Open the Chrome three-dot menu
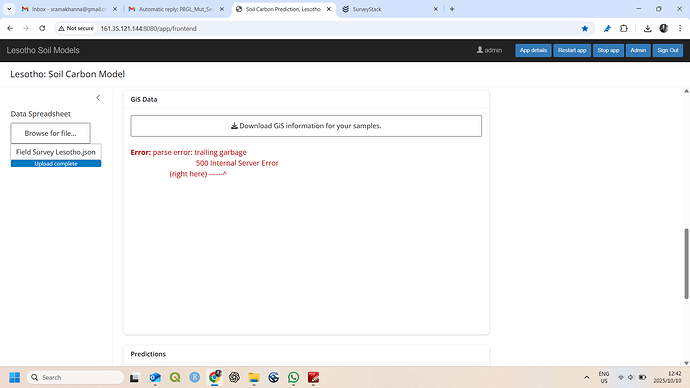This screenshot has height=388, width=690. [680, 28]
